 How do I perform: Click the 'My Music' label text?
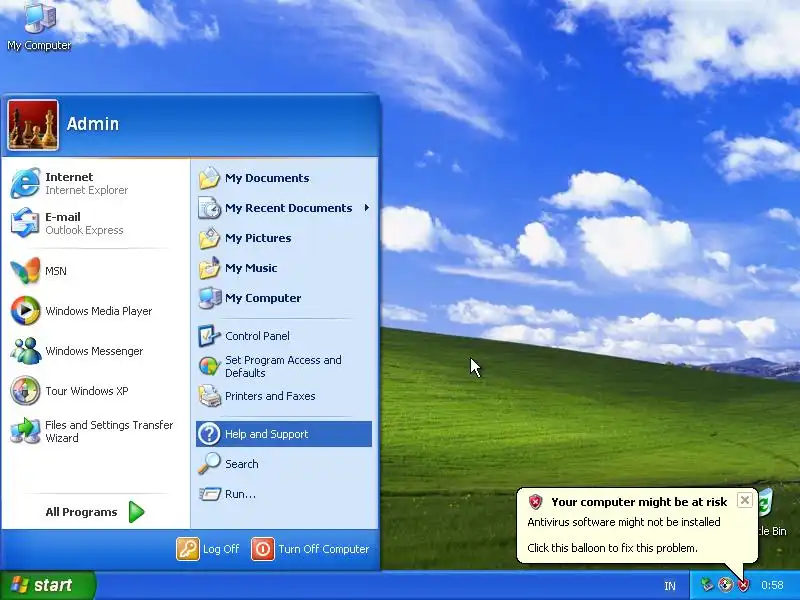point(251,268)
